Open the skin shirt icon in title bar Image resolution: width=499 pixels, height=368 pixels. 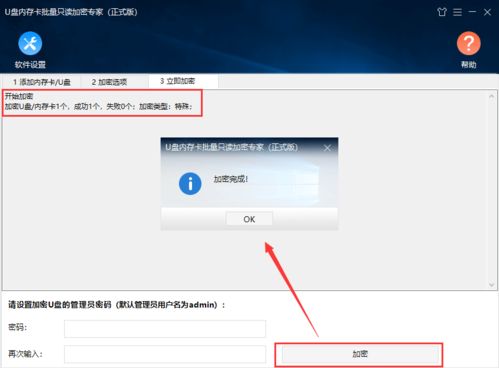pyautogui.click(x=442, y=12)
